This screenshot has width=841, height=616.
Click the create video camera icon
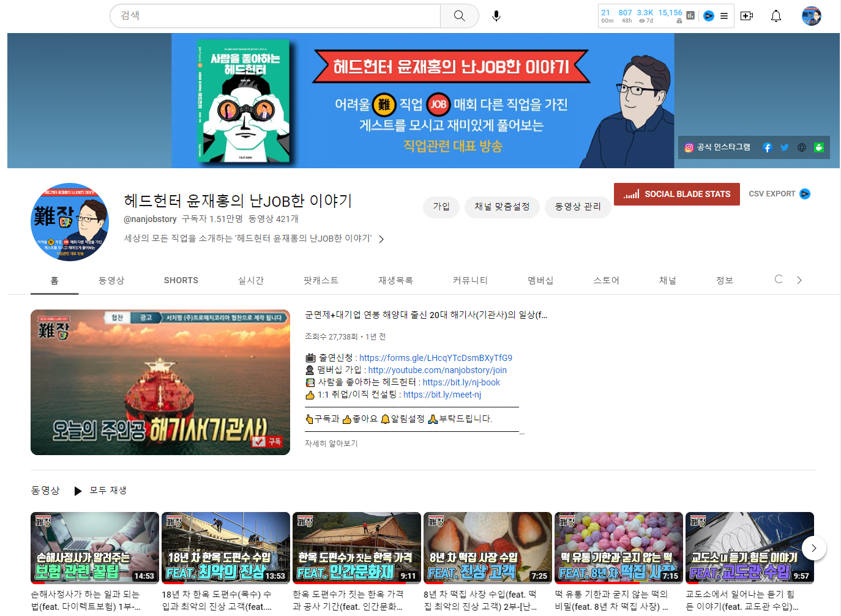pos(747,16)
